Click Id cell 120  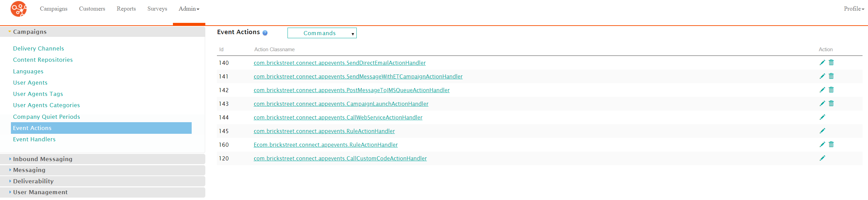pyautogui.click(x=224, y=158)
